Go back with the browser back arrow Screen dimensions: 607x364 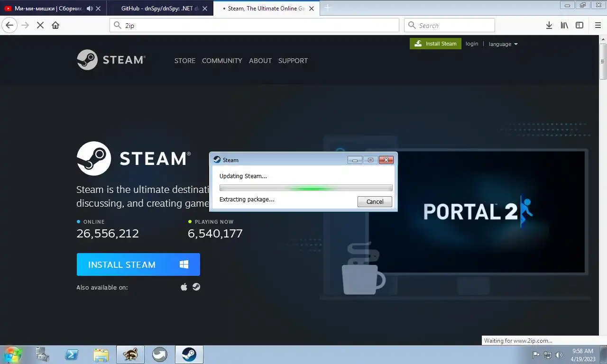[9, 25]
